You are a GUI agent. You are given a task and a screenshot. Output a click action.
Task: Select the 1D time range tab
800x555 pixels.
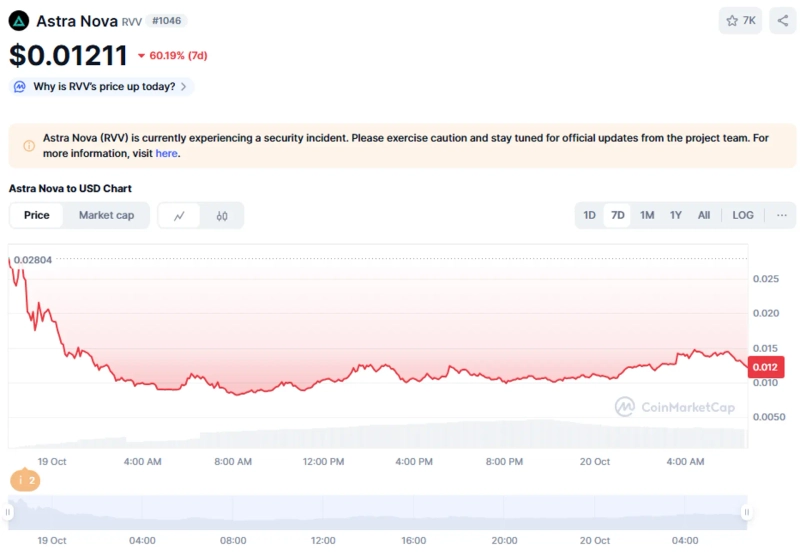590,215
